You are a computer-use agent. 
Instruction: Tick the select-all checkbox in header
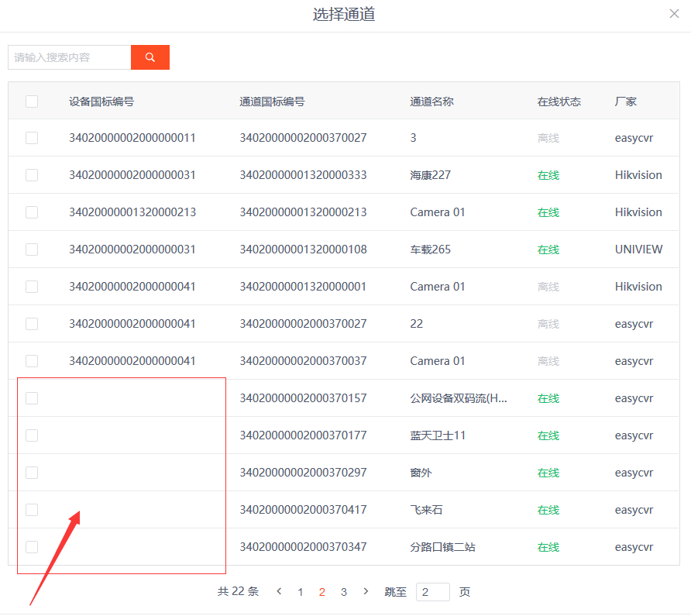click(32, 102)
